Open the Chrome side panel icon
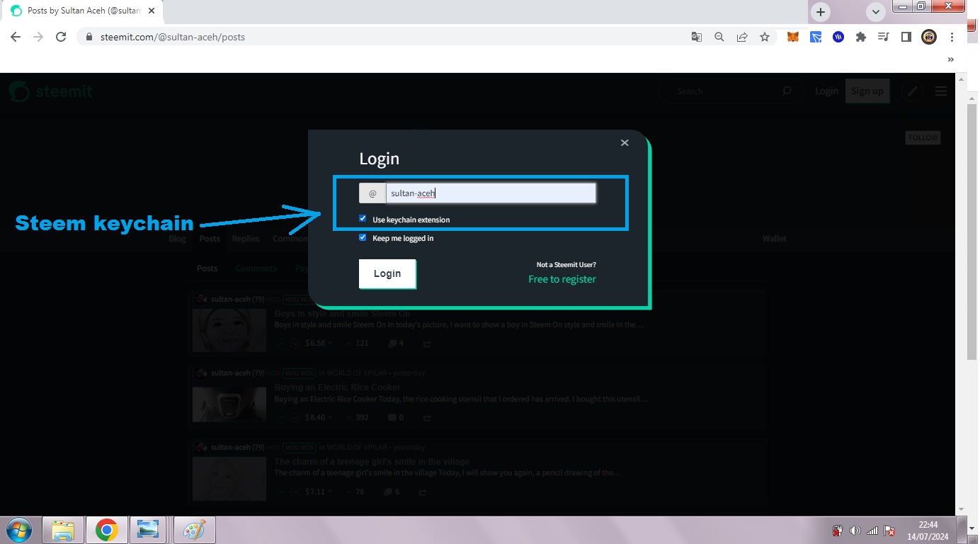Viewport: 980px width, 544px height. [906, 37]
